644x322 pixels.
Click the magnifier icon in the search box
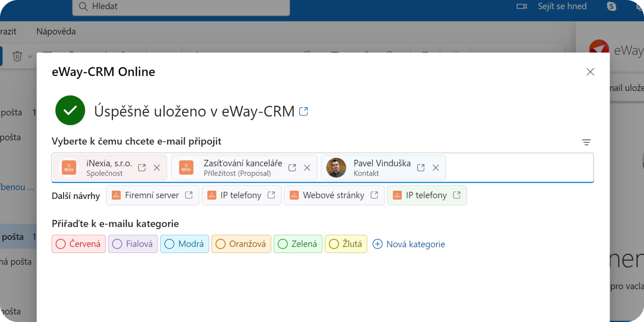point(83,6)
